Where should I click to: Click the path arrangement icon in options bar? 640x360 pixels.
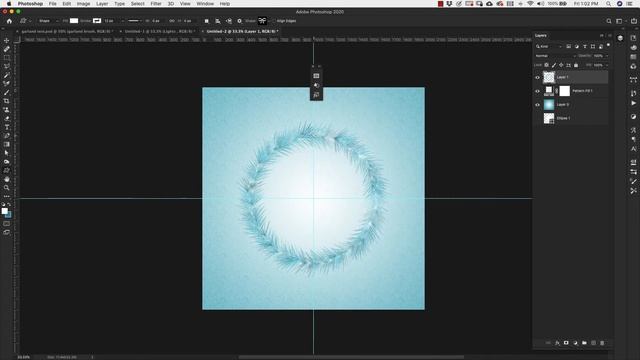tap(229, 21)
